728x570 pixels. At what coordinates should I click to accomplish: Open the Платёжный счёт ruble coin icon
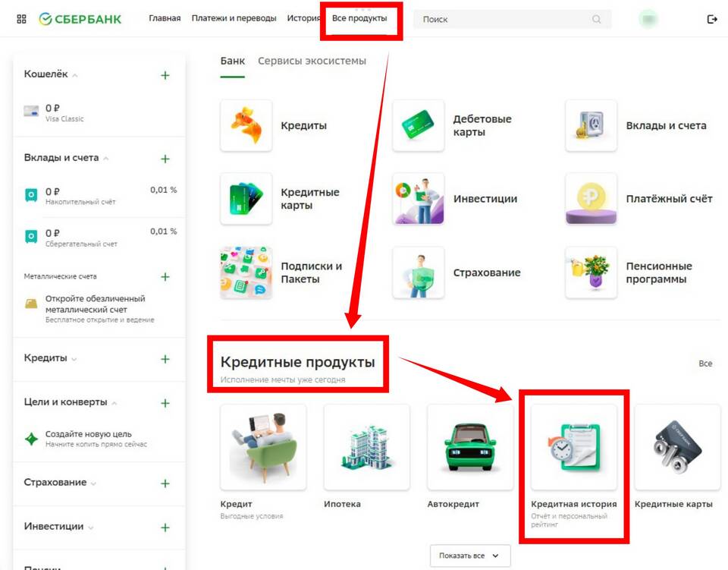click(591, 199)
